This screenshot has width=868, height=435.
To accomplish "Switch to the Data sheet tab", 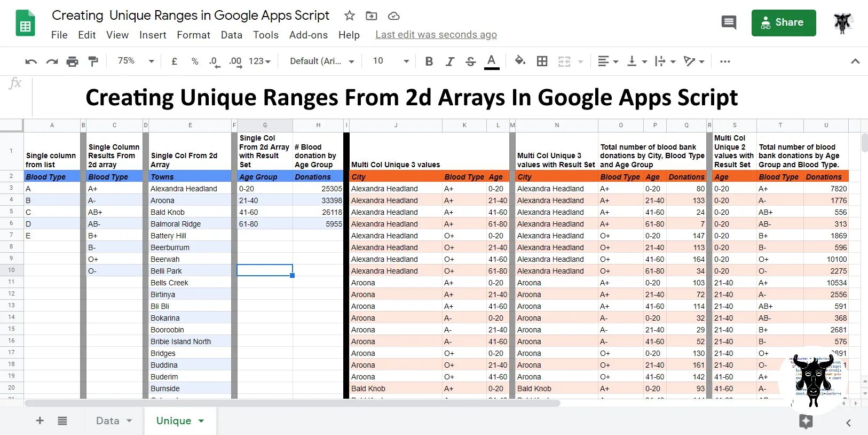I will click(108, 421).
